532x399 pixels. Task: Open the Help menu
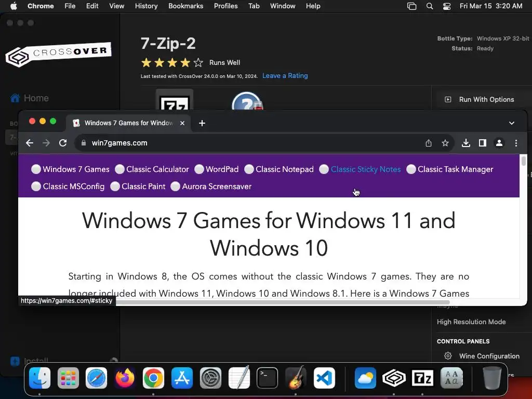tap(313, 6)
